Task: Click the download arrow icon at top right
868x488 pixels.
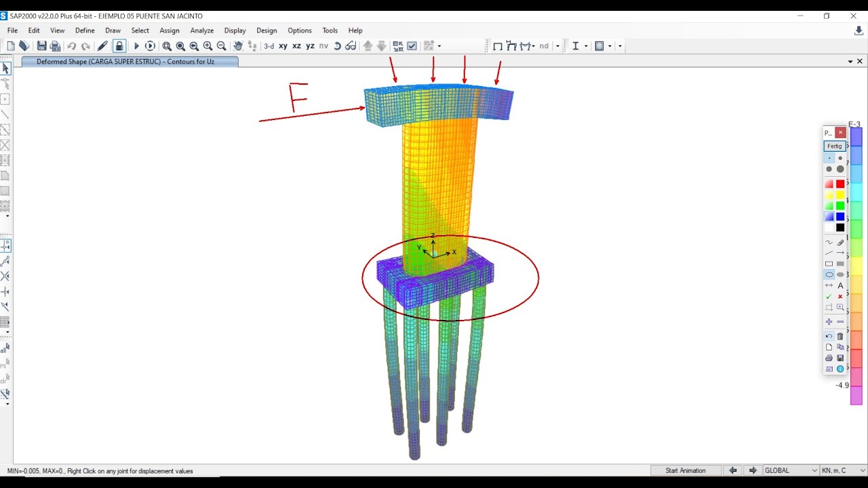Action: [x=859, y=30]
